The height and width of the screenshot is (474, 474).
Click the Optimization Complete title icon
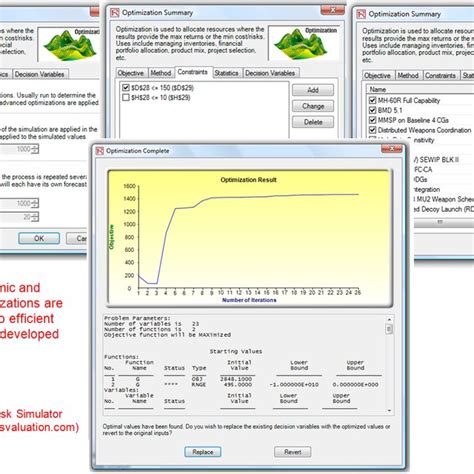point(100,151)
